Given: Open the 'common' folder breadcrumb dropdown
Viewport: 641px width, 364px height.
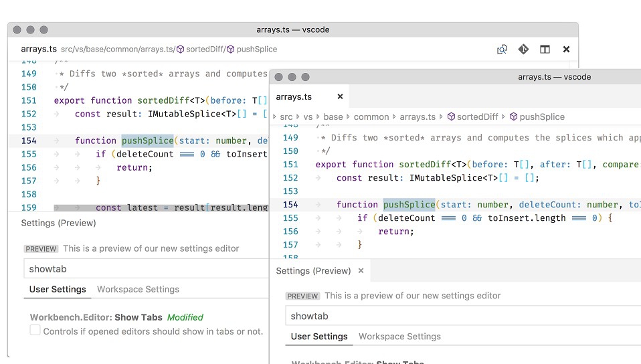Looking at the screenshot, I should tap(371, 116).
